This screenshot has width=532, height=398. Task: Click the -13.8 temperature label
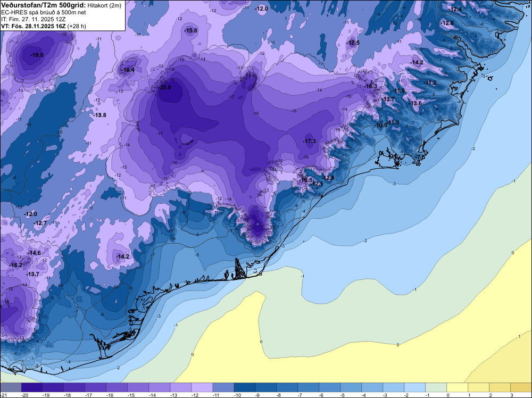(100, 115)
